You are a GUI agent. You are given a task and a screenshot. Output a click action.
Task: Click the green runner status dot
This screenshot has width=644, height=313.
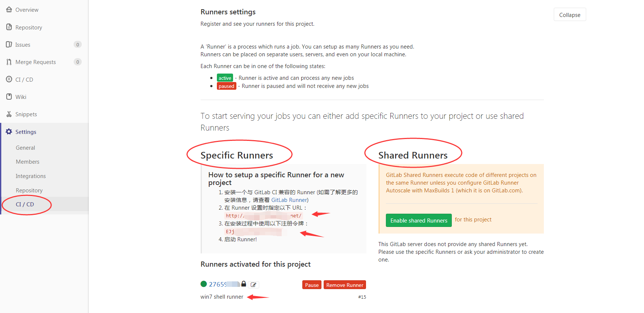pyautogui.click(x=204, y=284)
